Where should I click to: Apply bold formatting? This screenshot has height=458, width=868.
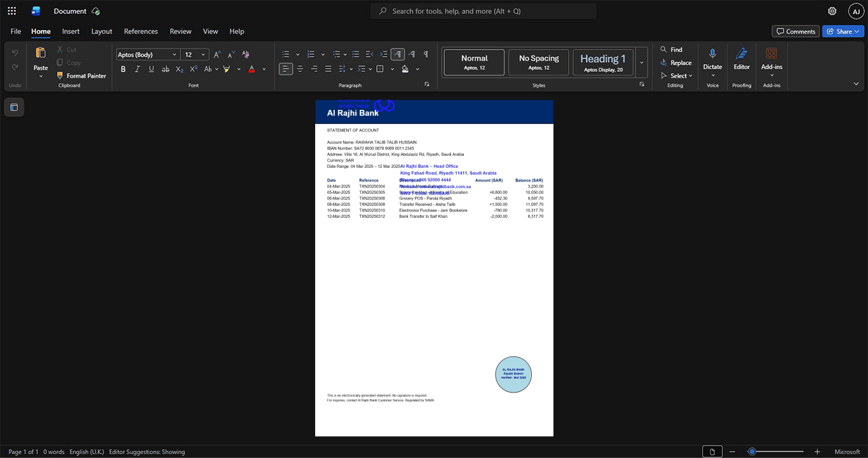(123, 69)
